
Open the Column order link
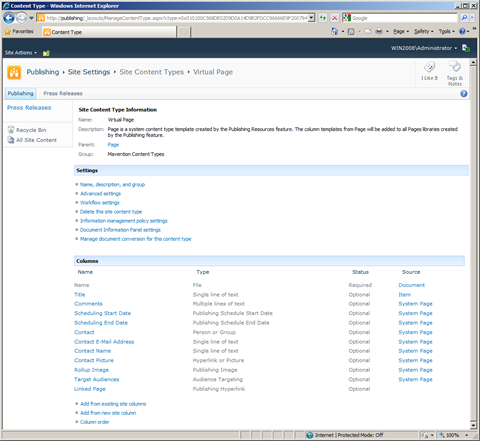(x=95, y=422)
